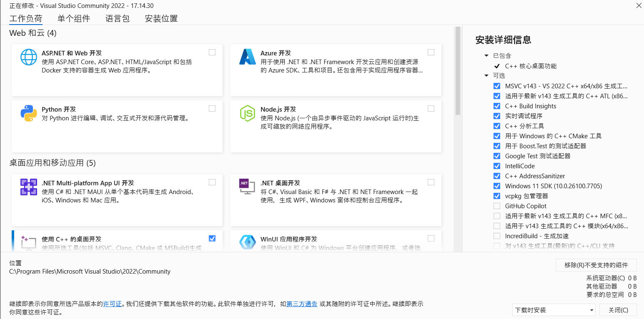This screenshot has height=319, width=644.
Task: Click the .NET Multi-platform App UI icon
Action: pos(29,187)
